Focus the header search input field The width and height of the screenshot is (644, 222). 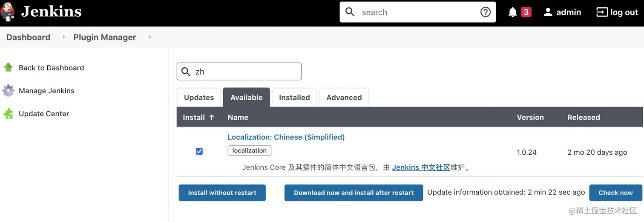tap(417, 12)
